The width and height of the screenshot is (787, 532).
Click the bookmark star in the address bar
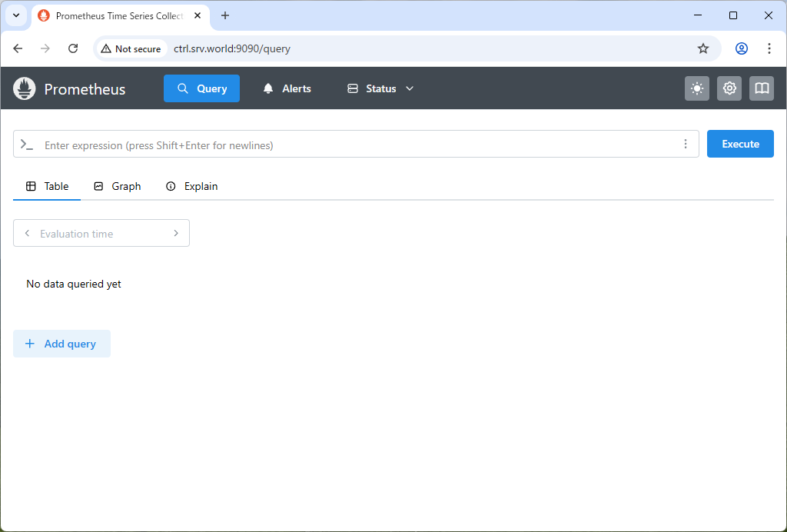[703, 48]
